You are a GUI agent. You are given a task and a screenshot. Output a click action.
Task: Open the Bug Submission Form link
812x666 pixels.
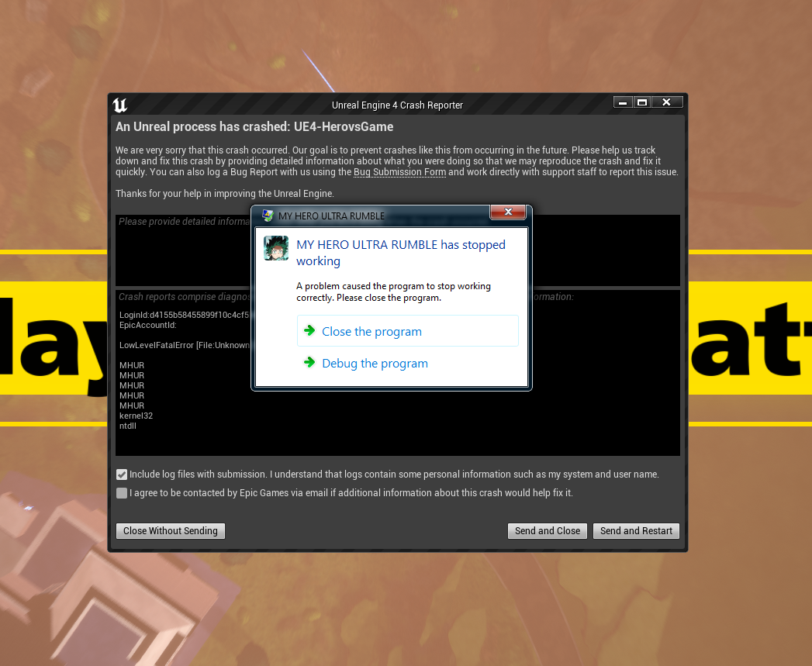(x=399, y=172)
